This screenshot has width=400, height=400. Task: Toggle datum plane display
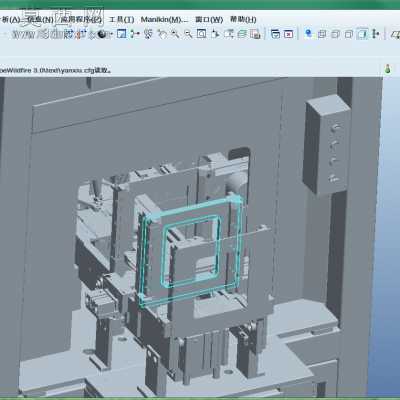point(395,34)
